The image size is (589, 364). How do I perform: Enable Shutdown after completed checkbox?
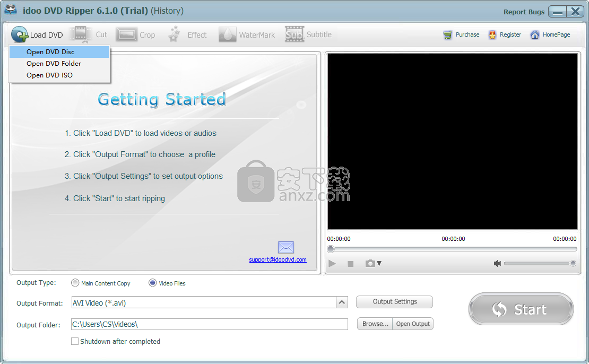(x=75, y=341)
